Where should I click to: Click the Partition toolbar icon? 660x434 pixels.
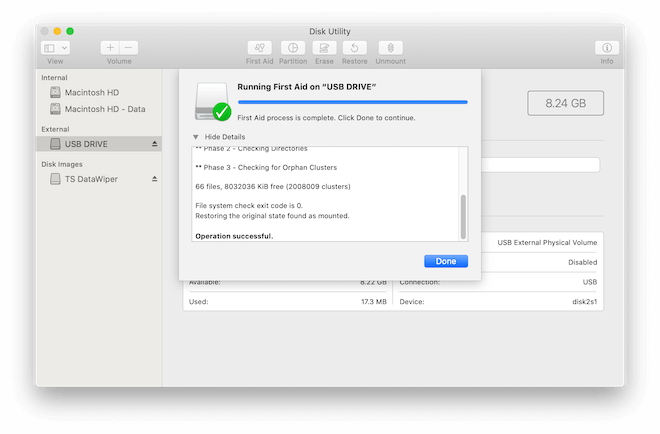pyautogui.click(x=292, y=48)
